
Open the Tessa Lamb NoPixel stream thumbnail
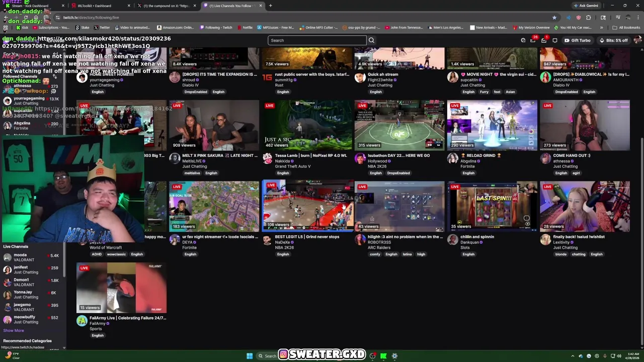pos(307,125)
